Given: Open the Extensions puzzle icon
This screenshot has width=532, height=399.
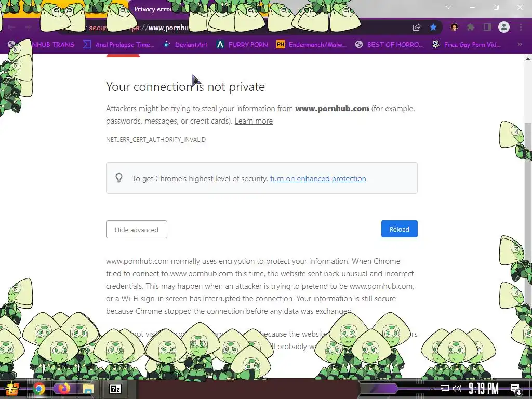Looking at the screenshot, I should 470,27.
